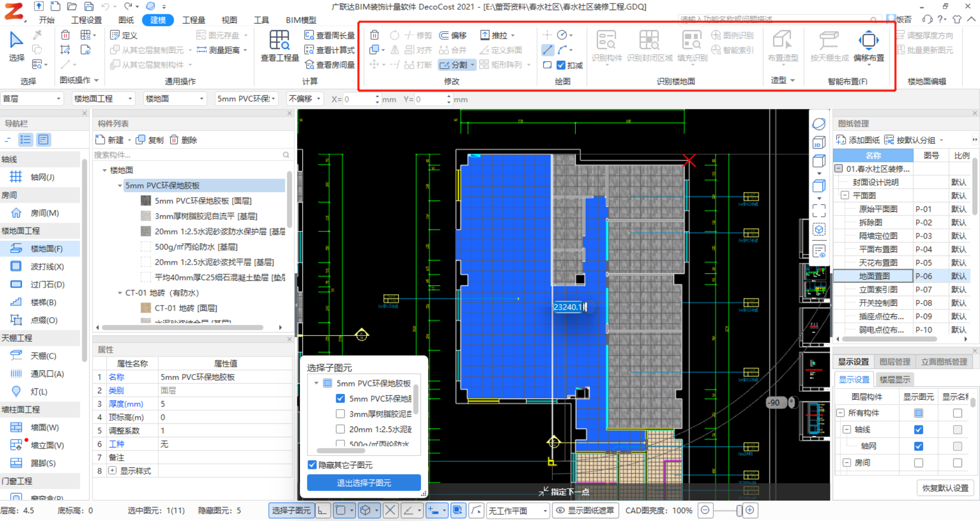This screenshot has height=521, width=980.
Task: Click 退出选择子图元 button
Action: coord(364,483)
